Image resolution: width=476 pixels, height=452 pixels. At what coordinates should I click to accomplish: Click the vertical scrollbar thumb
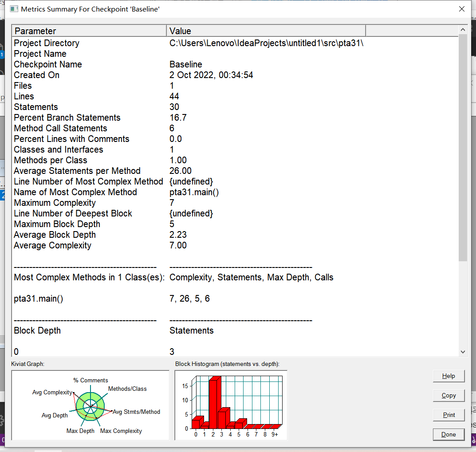463,148
